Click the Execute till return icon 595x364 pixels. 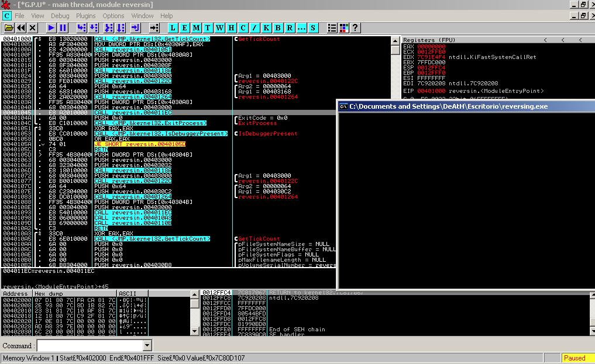tap(136, 28)
